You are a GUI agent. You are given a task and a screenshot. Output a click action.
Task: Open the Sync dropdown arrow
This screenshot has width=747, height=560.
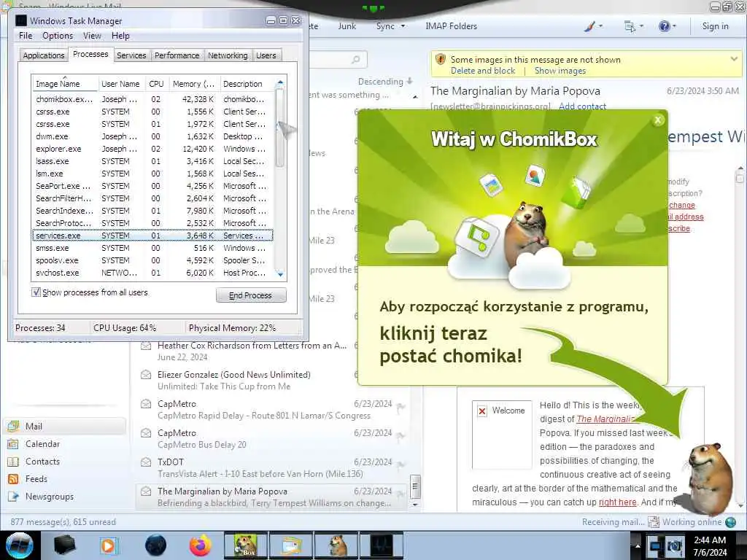pyautogui.click(x=403, y=26)
